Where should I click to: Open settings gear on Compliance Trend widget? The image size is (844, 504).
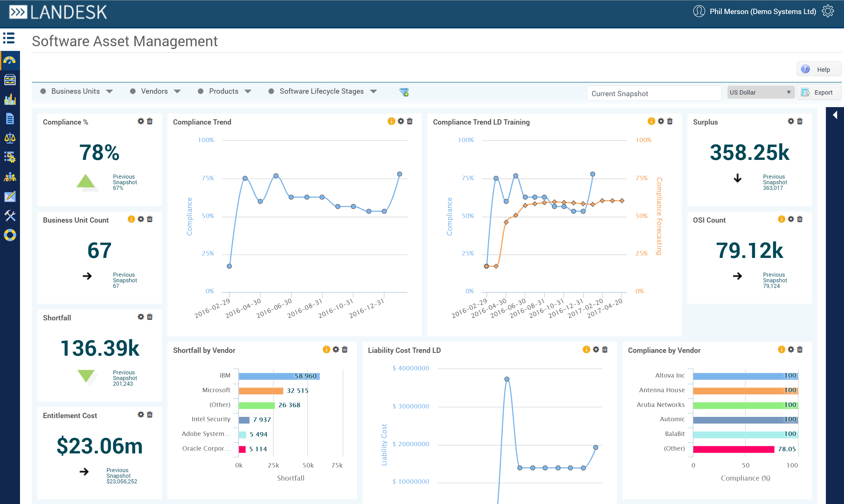401,121
